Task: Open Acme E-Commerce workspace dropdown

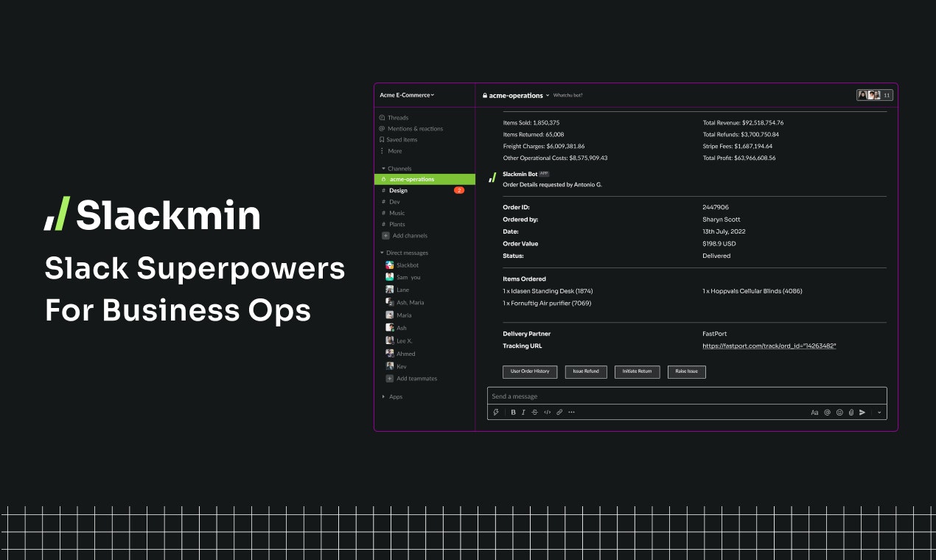Action: point(407,95)
